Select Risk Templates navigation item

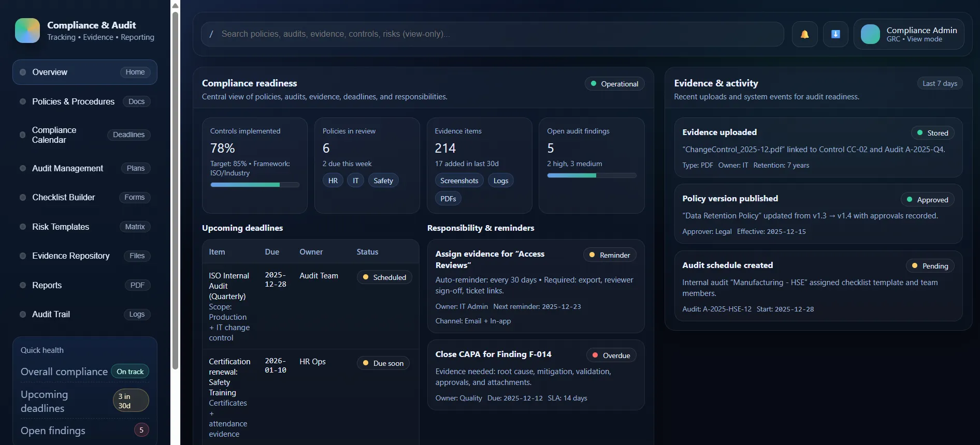[x=85, y=227]
